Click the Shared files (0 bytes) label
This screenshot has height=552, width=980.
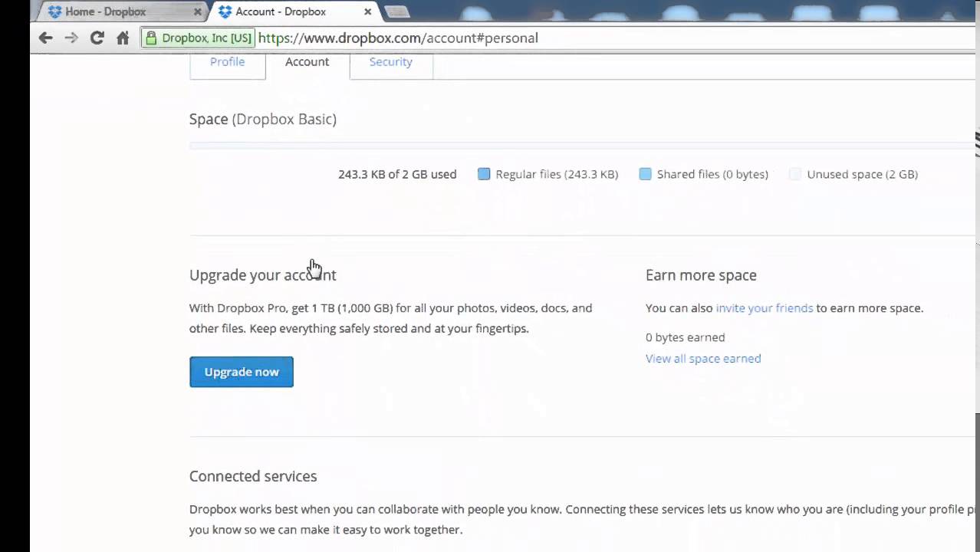coord(712,174)
